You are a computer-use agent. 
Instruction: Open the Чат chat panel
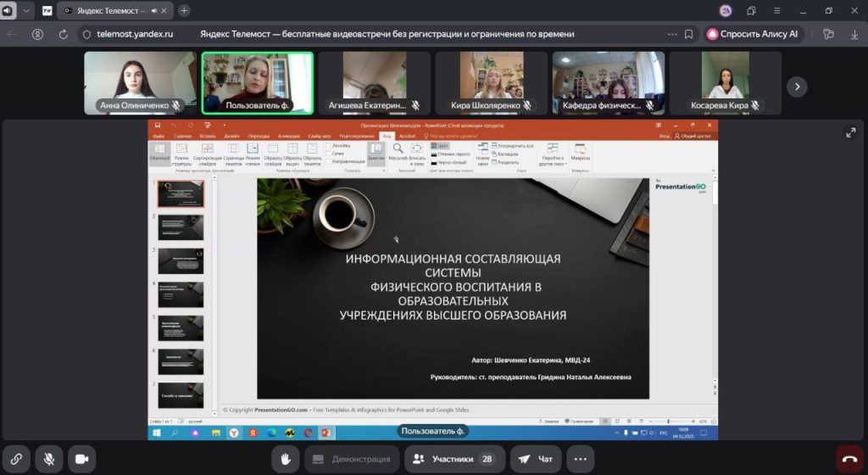pyautogui.click(x=536, y=459)
